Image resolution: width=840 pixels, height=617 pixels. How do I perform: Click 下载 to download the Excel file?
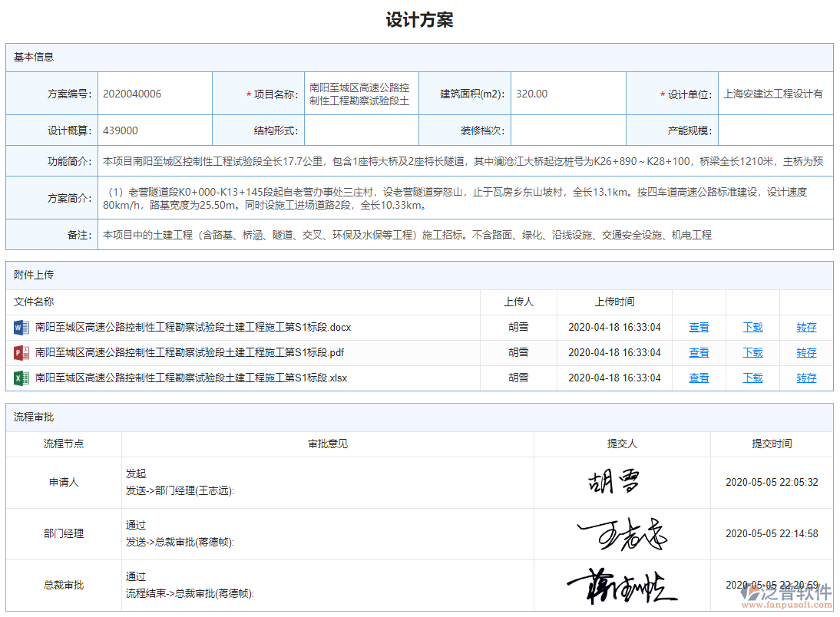752,378
